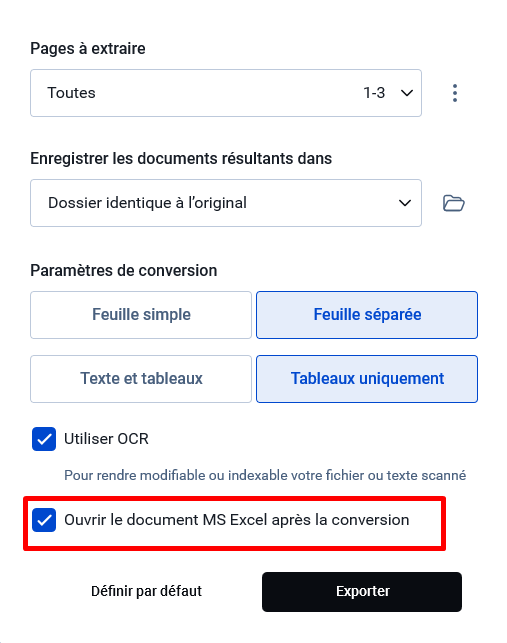Viewport: 507px width, 643px height.
Task: Click the Utiliser OCR label text
Action: tap(106, 439)
